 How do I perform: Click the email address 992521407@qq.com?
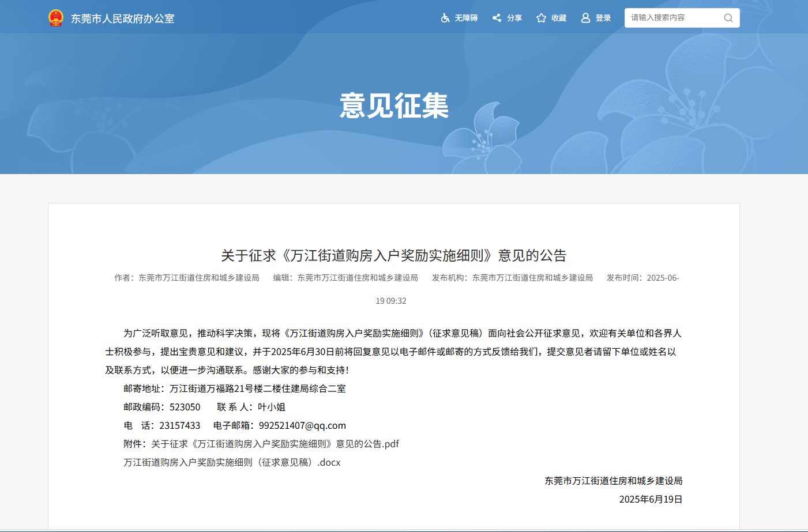point(302,425)
